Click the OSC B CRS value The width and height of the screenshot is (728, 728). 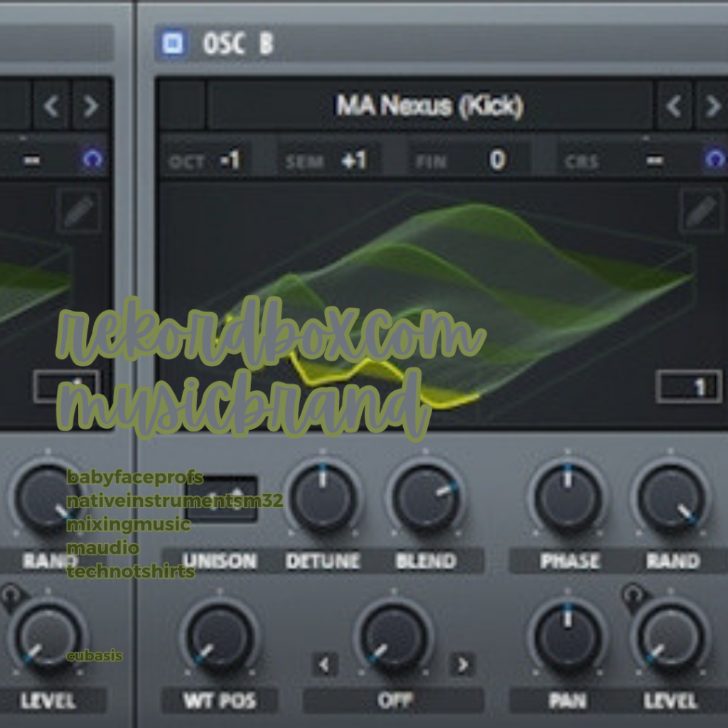coord(655,161)
